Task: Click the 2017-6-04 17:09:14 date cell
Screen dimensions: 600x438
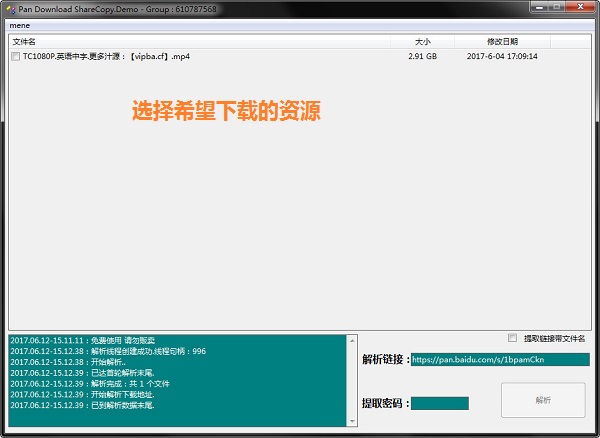Action: tap(502, 57)
